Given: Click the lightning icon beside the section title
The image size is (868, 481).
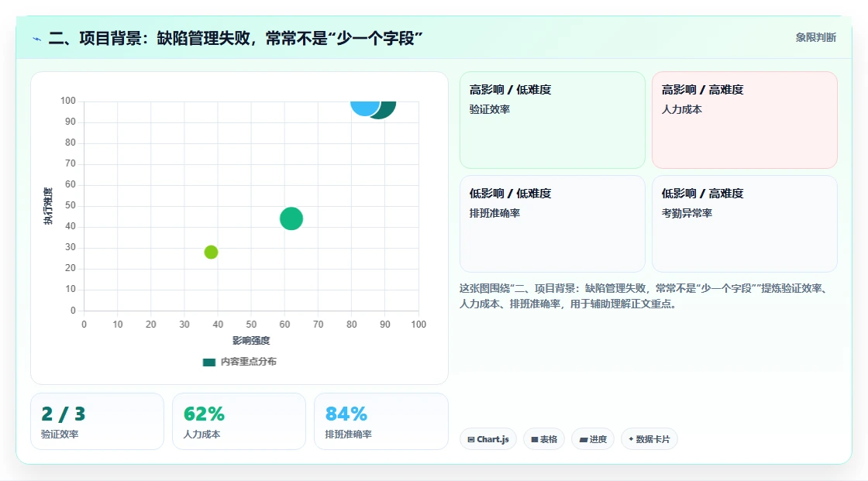Looking at the screenshot, I should pyautogui.click(x=37, y=39).
